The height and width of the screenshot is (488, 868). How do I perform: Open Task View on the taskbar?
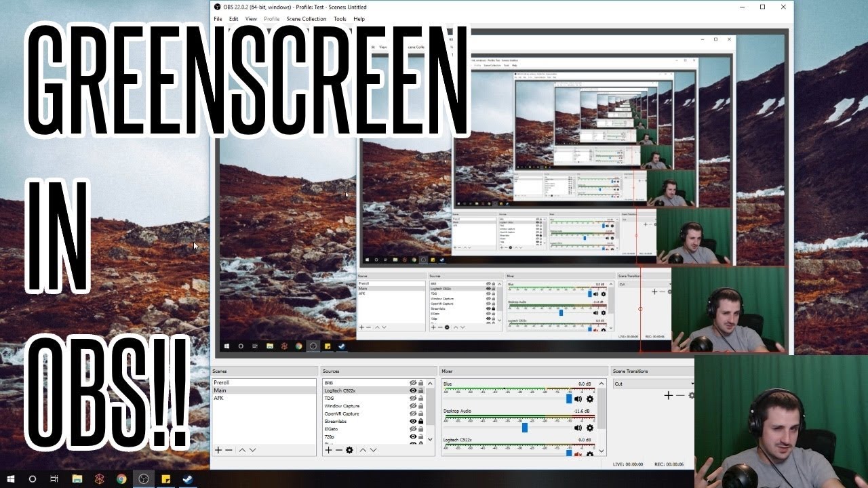[54, 479]
